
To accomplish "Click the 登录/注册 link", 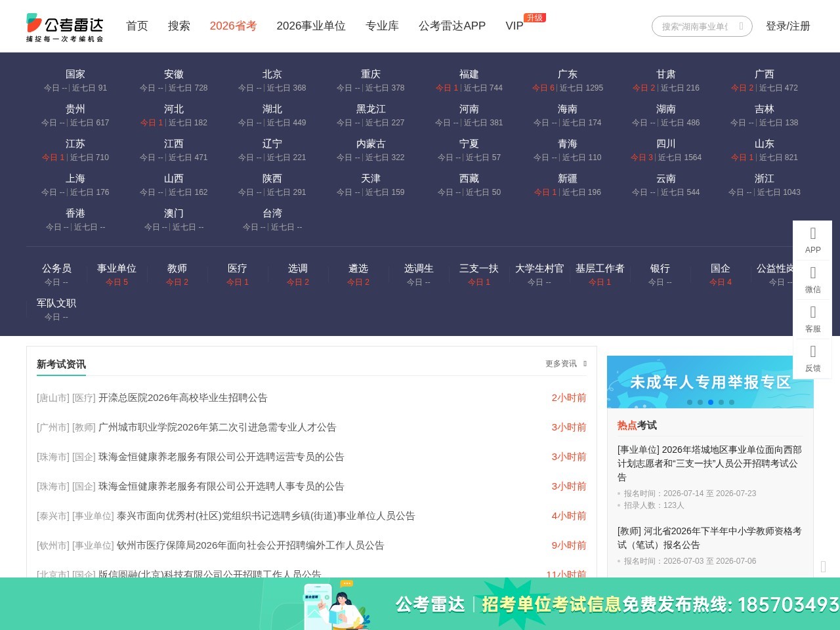I will coord(788,26).
